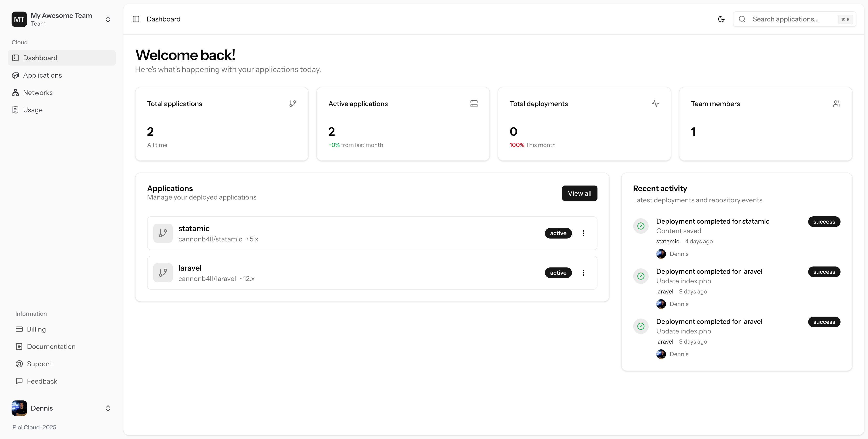
Task: Go to Applications in sidebar
Action: (x=42, y=75)
